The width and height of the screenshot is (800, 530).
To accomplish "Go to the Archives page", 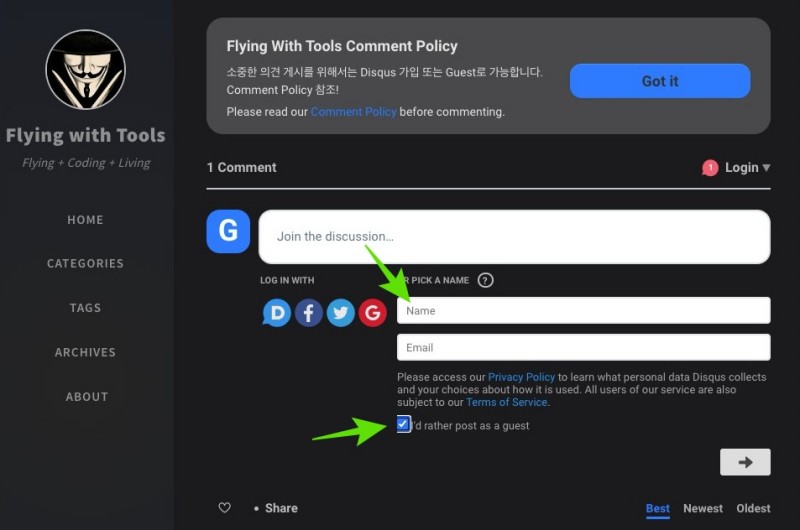I will 85,352.
